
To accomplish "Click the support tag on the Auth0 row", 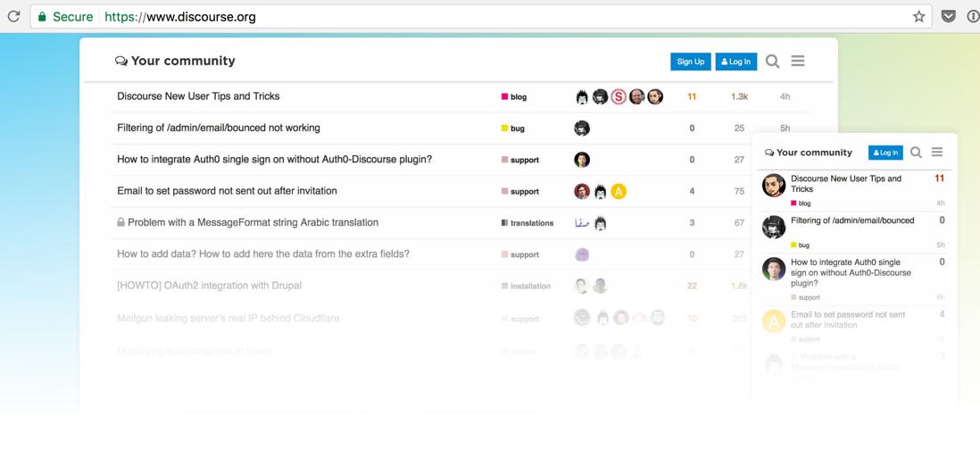I will [x=520, y=160].
